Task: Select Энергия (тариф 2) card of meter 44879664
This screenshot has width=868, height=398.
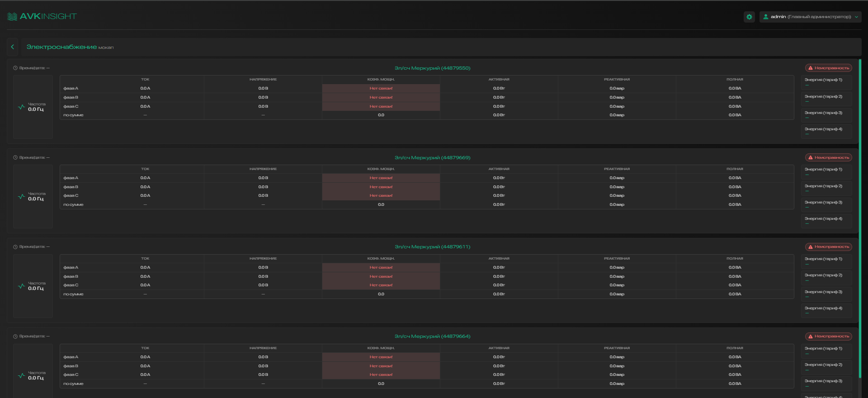Action: pos(826,367)
